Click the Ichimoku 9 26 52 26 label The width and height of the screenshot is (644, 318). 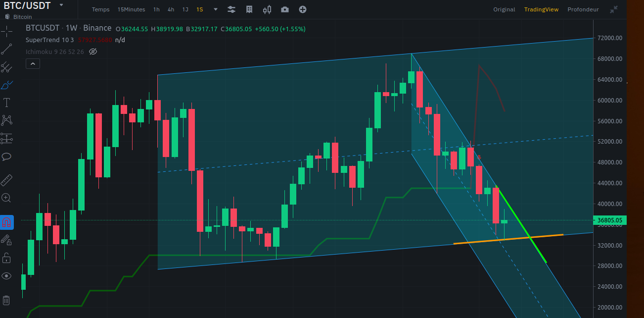click(55, 52)
